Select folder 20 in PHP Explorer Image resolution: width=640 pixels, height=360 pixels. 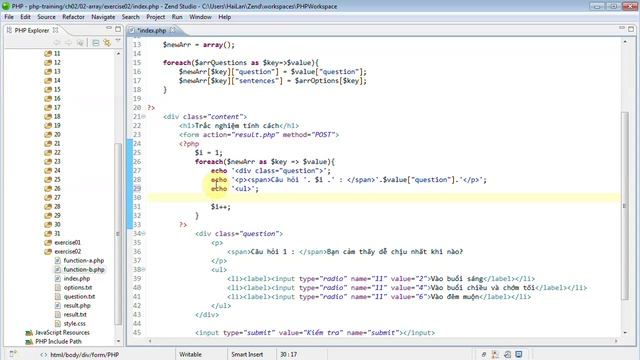[x=52, y=134]
